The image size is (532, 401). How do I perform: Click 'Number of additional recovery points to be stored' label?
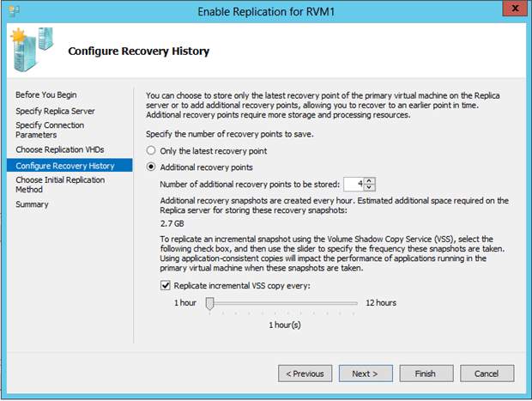tap(250, 184)
